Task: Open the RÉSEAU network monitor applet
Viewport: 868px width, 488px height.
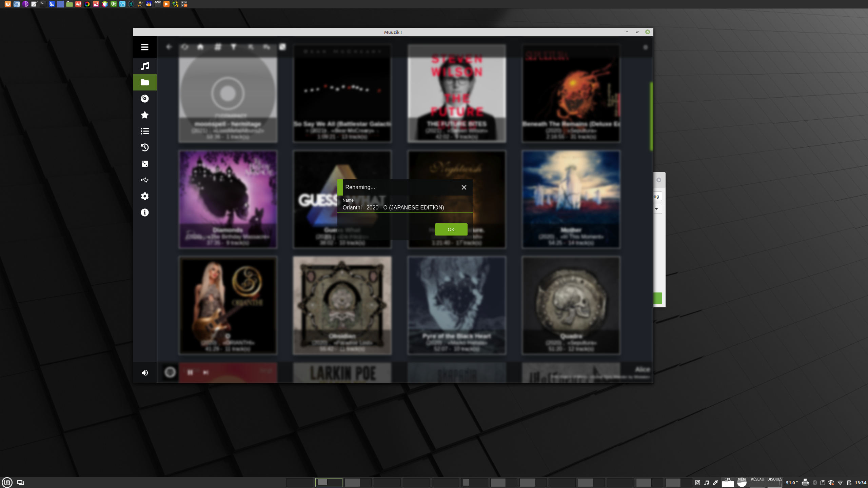Action: tap(757, 482)
